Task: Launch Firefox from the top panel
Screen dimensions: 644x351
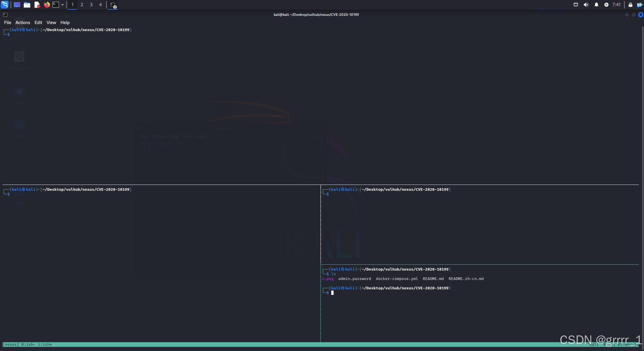Action: 47,5
